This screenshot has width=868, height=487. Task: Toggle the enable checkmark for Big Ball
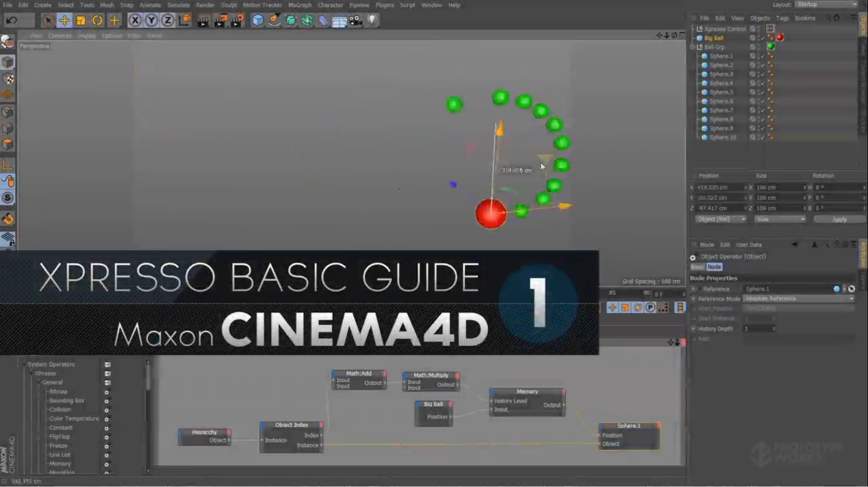763,38
